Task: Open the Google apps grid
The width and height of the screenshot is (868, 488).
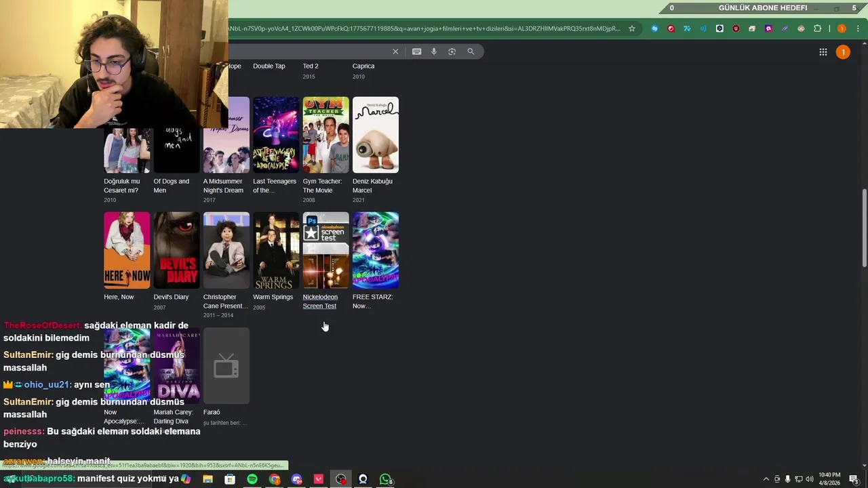Action: coord(823,52)
